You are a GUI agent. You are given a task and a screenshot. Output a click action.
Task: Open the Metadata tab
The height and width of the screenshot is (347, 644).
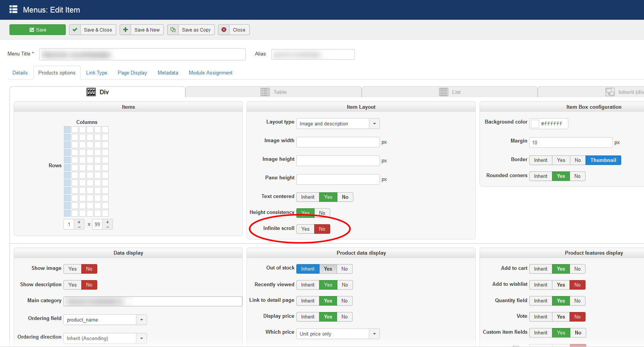click(x=168, y=73)
